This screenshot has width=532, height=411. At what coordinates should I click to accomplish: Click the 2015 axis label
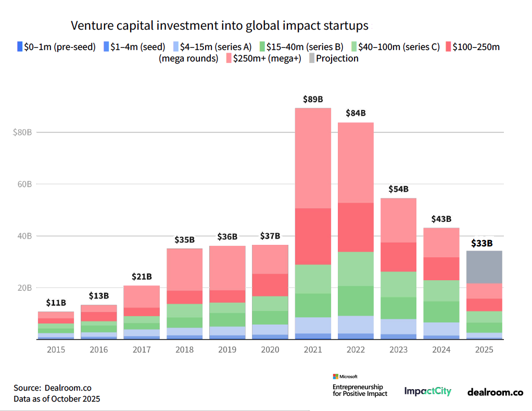55,350
